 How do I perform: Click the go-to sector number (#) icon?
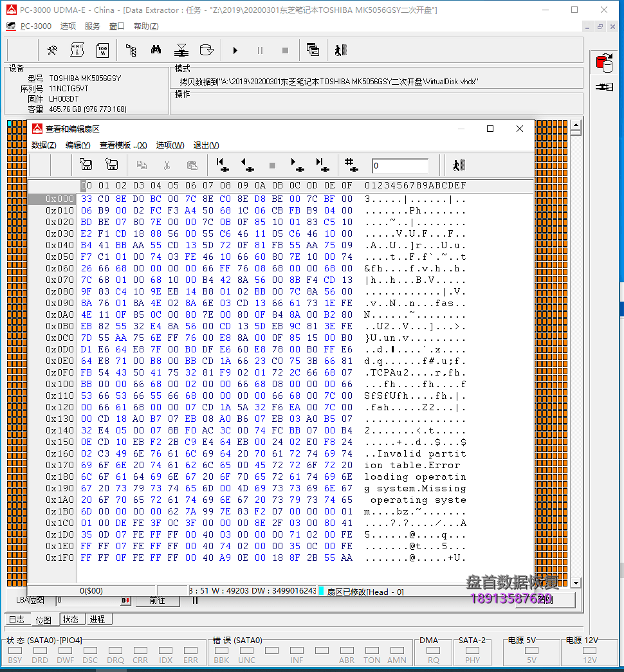click(352, 165)
